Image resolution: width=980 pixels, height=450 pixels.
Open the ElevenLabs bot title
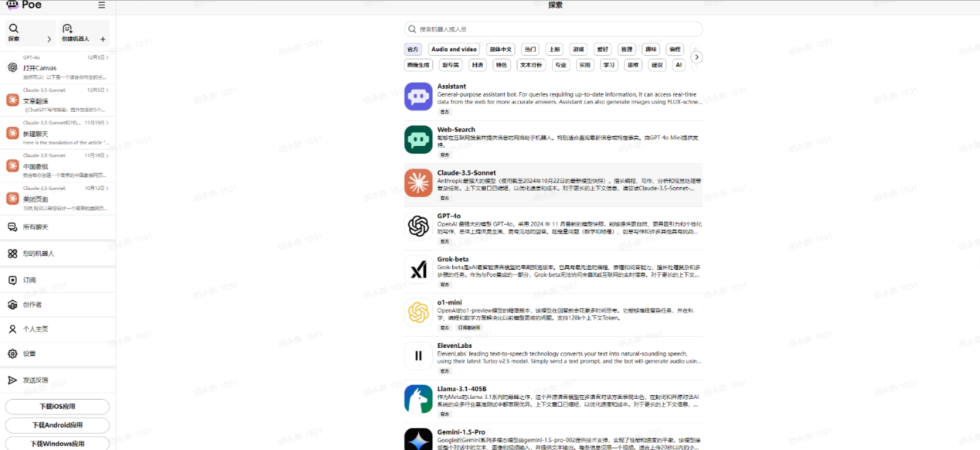click(454, 346)
